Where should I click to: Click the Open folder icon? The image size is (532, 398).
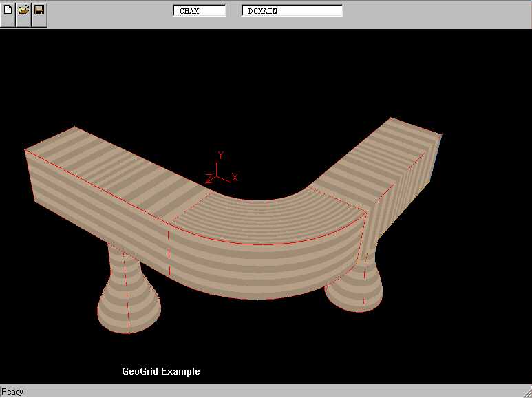23,10
